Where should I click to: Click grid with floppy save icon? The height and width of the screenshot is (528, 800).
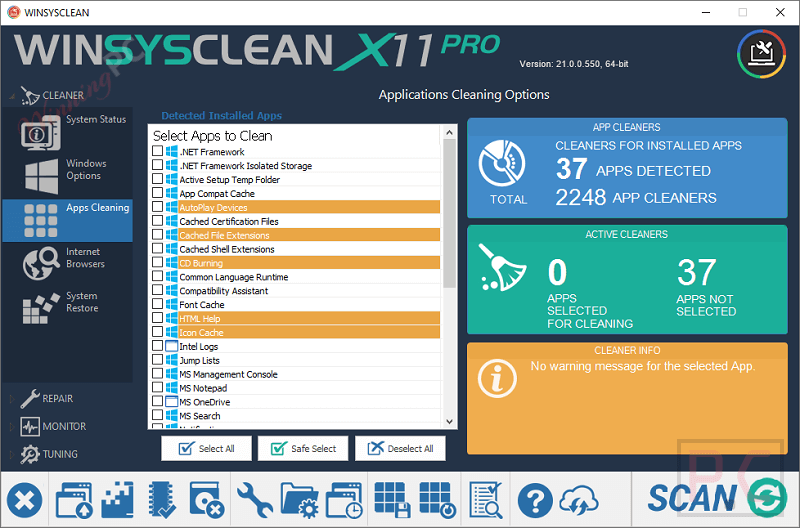[x=392, y=500]
